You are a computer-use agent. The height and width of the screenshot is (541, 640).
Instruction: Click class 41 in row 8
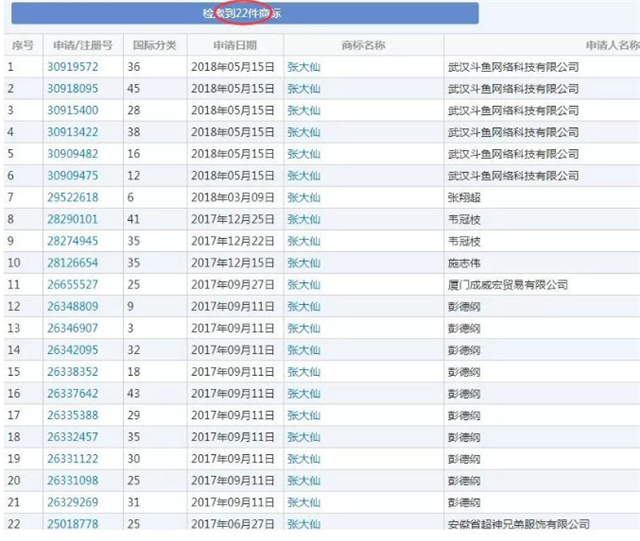pos(133,219)
